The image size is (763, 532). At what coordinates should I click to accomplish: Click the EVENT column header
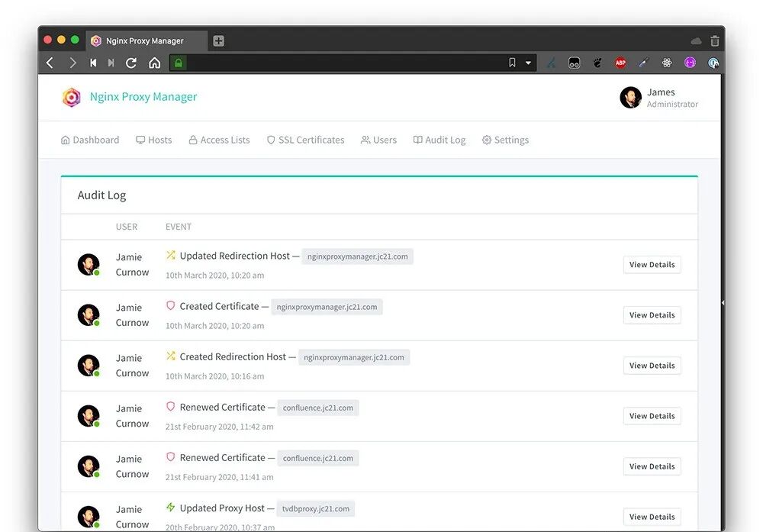(178, 227)
